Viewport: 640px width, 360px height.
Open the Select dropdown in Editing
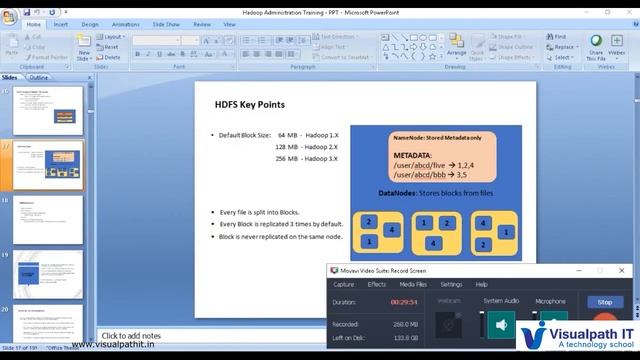560,58
